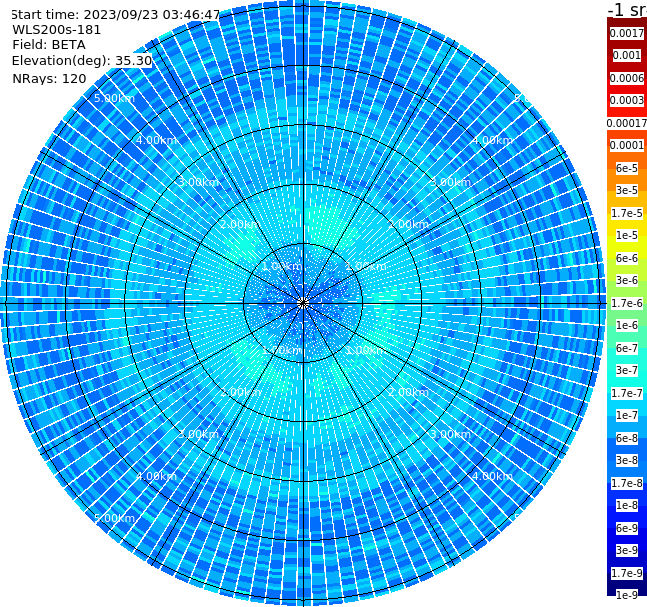This screenshot has height=607, width=647.
Task: Click the NRays: 120 label
Action: tap(49, 78)
